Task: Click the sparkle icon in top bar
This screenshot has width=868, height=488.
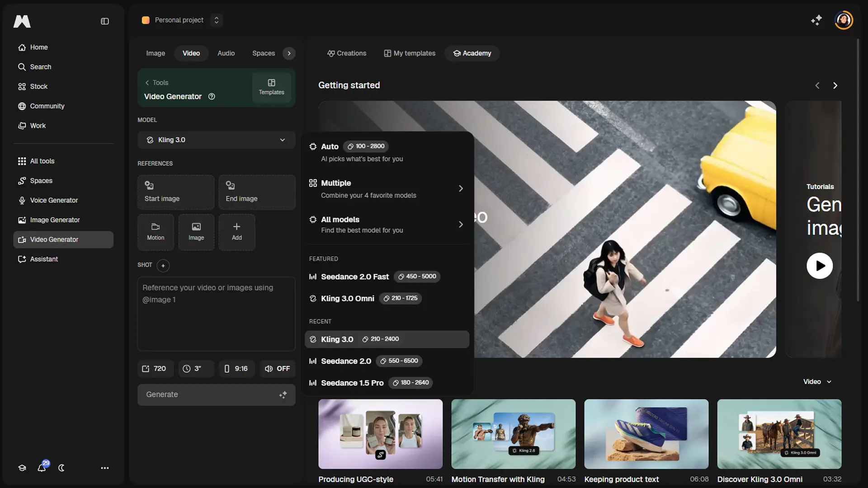Action: pyautogui.click(x=816, y=20)
